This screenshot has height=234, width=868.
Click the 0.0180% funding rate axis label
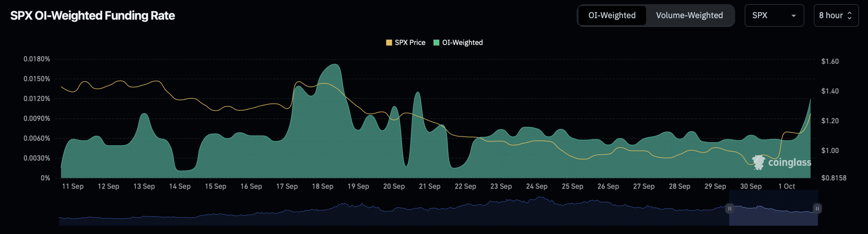pos(37,59)
